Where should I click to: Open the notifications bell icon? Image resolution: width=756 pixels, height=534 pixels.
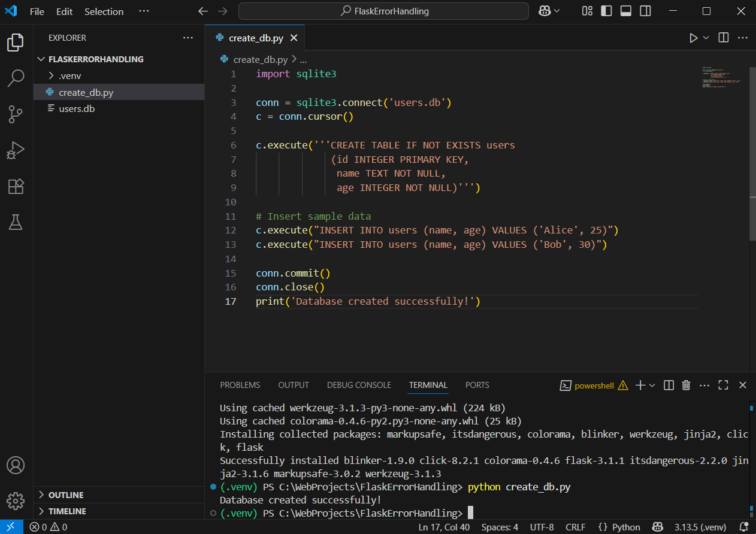(x=743, y=527)
